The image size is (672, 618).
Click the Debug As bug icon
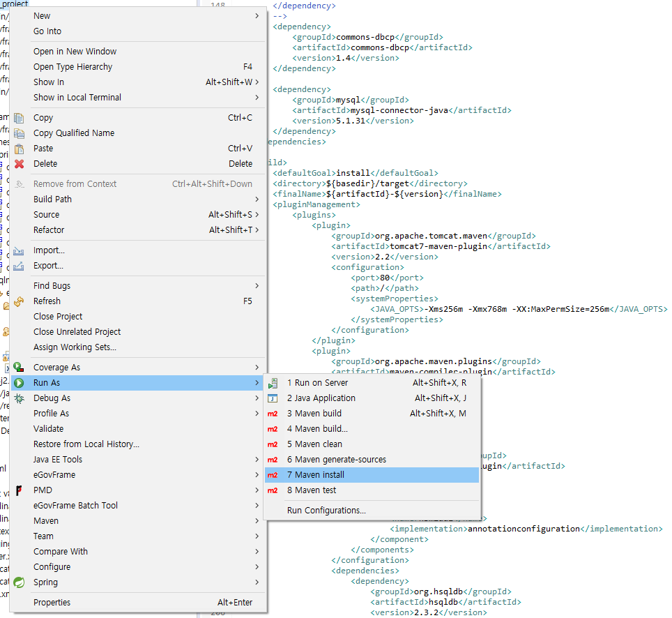[20, 398]
